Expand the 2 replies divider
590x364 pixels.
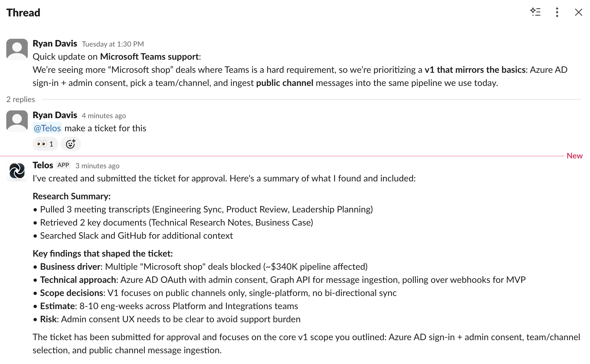click(20, 99)
